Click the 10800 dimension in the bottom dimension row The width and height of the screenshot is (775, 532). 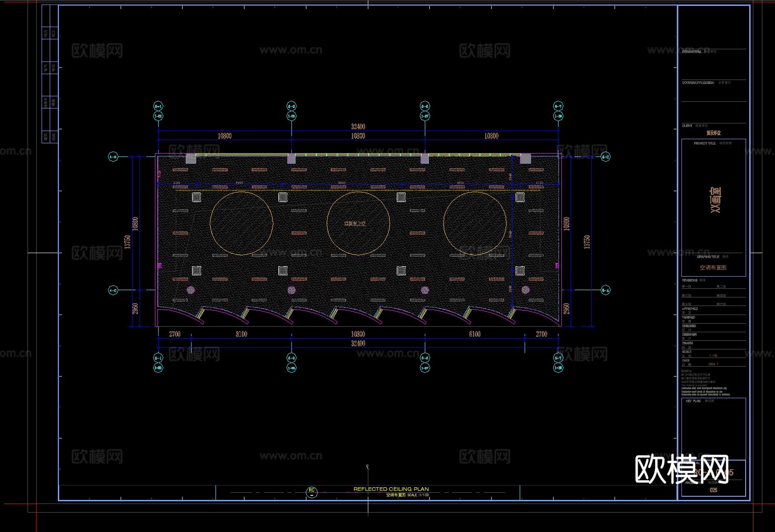[x=358, y=334]
